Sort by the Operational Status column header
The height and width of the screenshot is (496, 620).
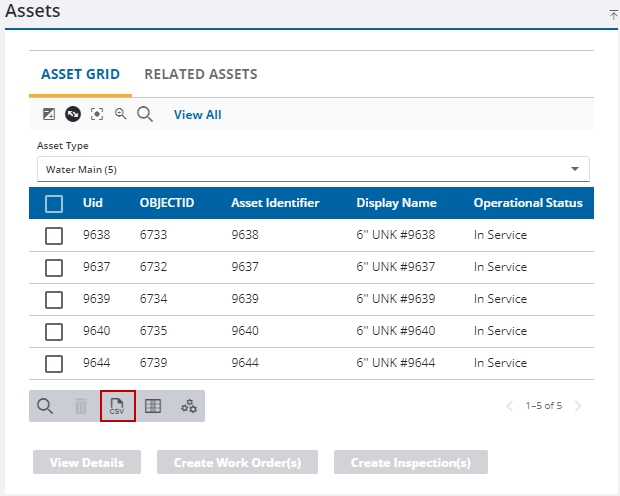(x=527, y=203)
